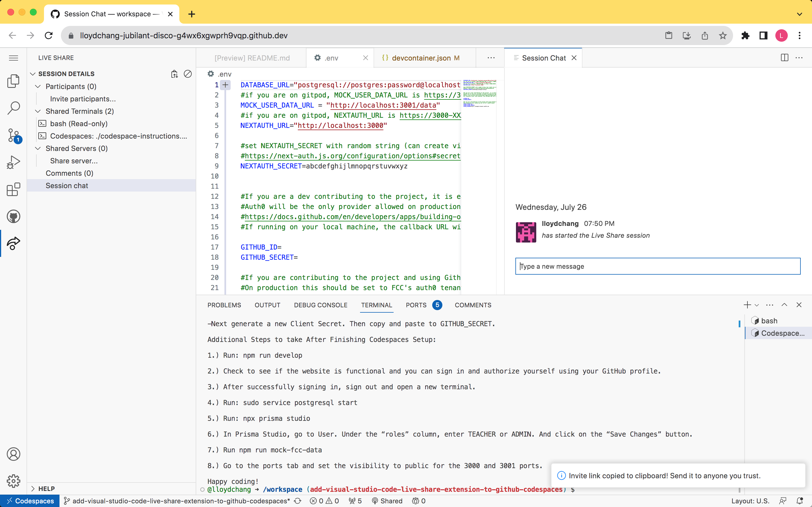Image resolution: width=812 pixels, height=507 pixels.
Task: Split the editor next to Session Chat
Action: click(x=784, y=58)
